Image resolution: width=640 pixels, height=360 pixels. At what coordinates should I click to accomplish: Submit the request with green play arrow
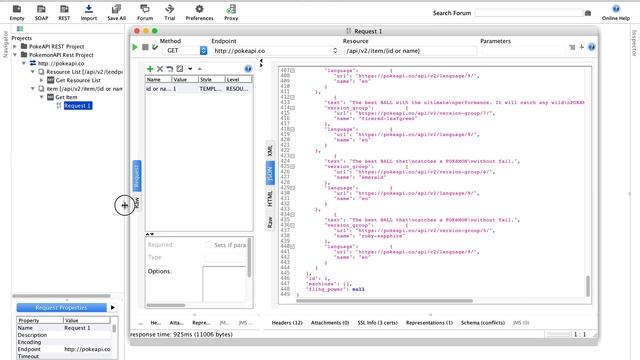135,47
